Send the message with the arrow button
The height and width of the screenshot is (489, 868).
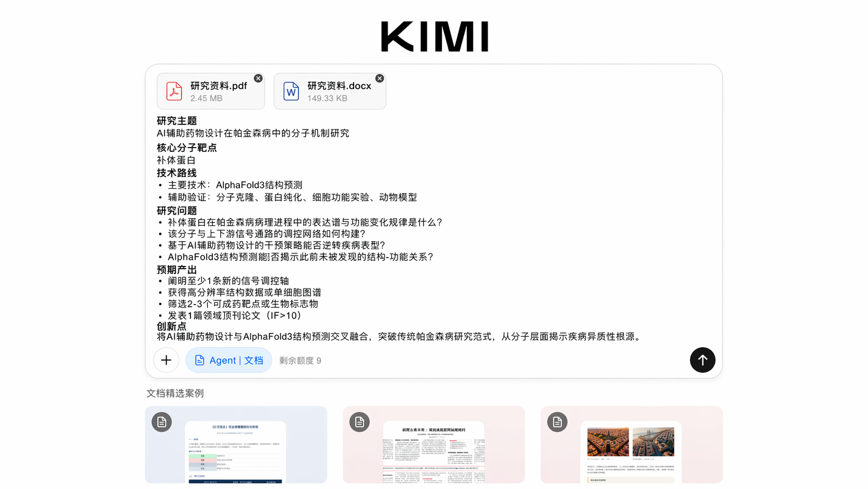point(702,360)
